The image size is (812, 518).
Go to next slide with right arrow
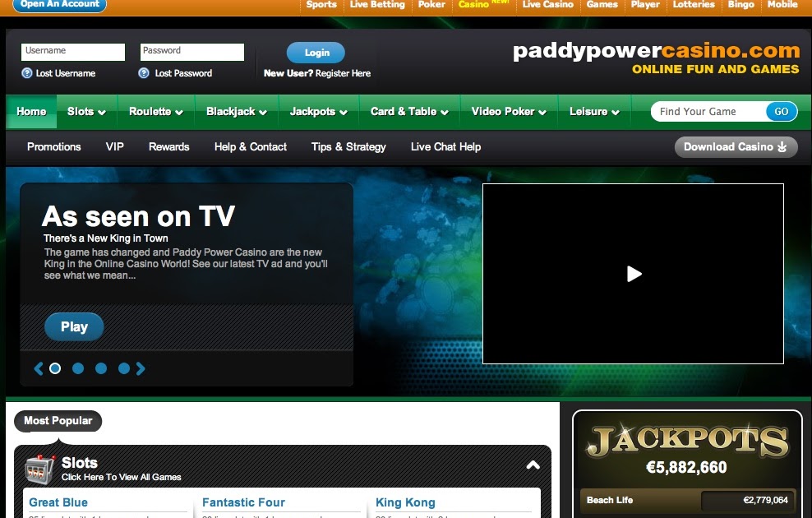tap(141, 368)
